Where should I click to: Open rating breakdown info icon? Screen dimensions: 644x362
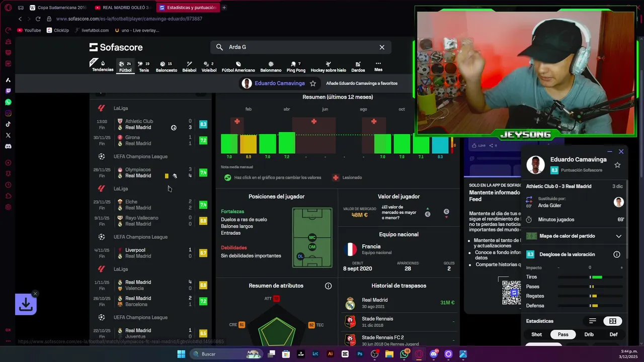(x=617, y=254)
